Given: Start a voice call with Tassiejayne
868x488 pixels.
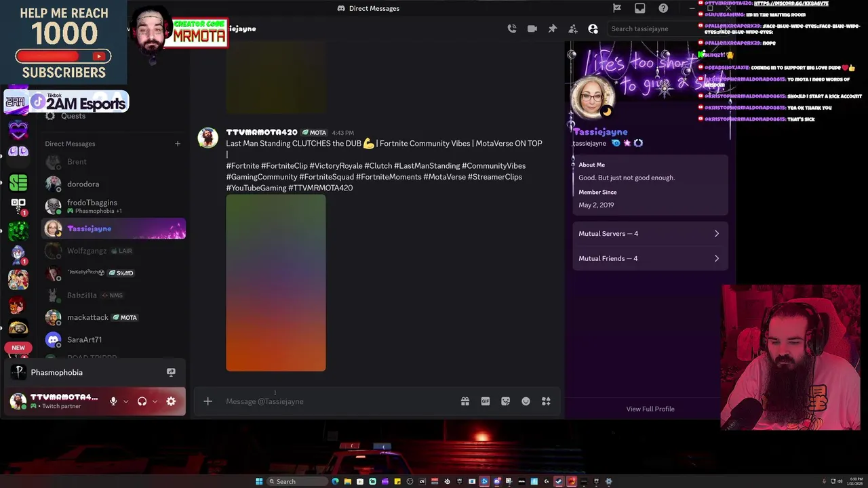Looking at the screenshot, I should pos(512,28).
